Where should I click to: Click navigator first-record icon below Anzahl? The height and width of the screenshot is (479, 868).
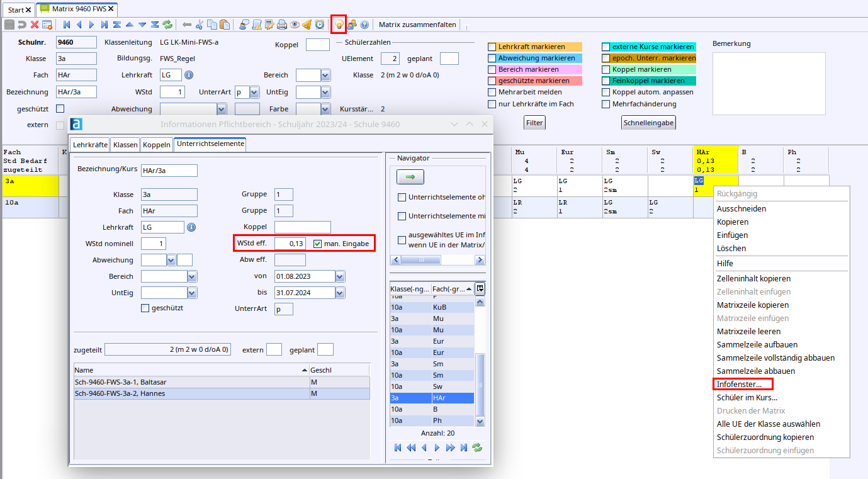point(398,448)
